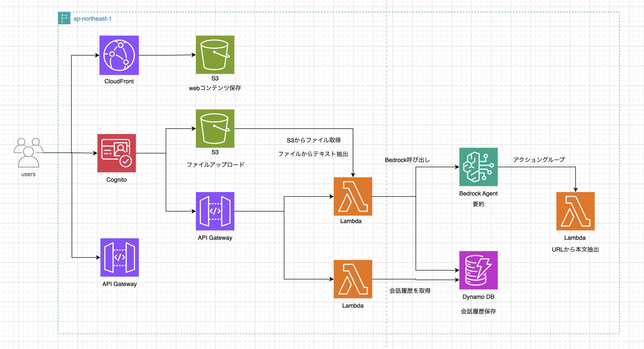644x349 pixels.
Task: Select the Bedrock呼び出し text label
Action: (x=407, y=160)
